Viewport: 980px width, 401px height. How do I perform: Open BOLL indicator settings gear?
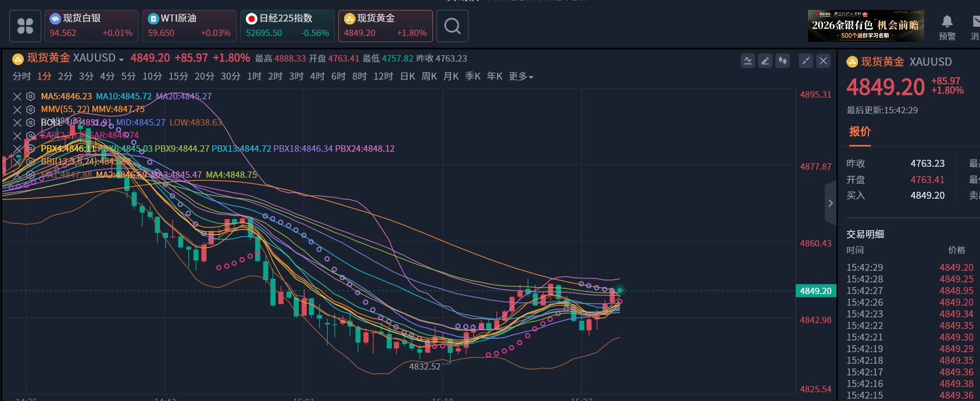click(x=30, y=123)
